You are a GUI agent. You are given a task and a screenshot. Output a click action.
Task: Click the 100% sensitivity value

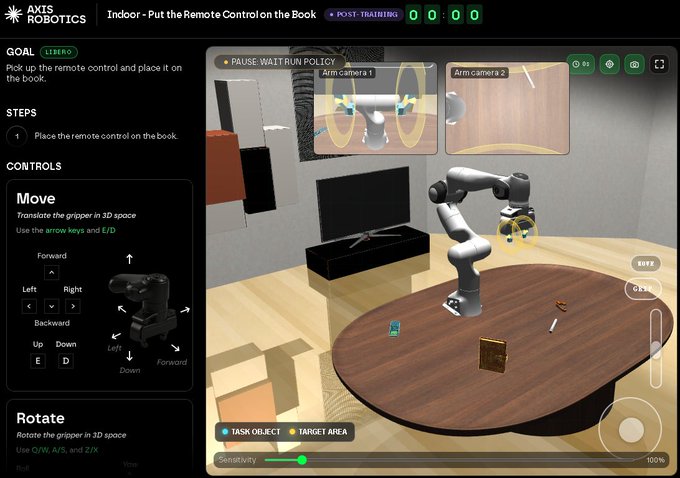point(655,460)
